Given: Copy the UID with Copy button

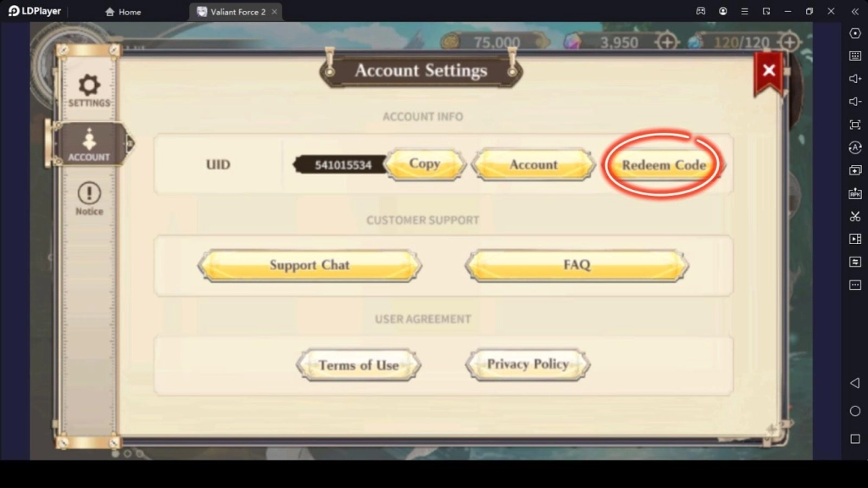Looking at the screenshot, I should tap(425, 164).
